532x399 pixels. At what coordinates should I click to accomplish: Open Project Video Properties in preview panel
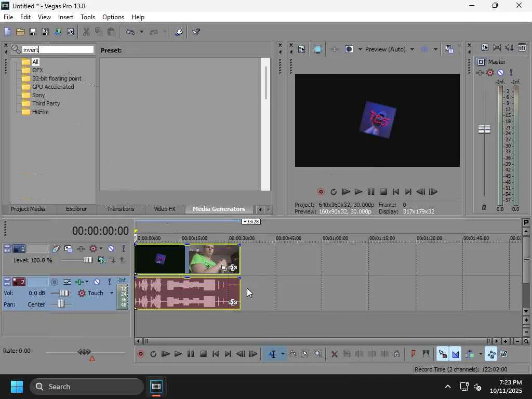302,49
